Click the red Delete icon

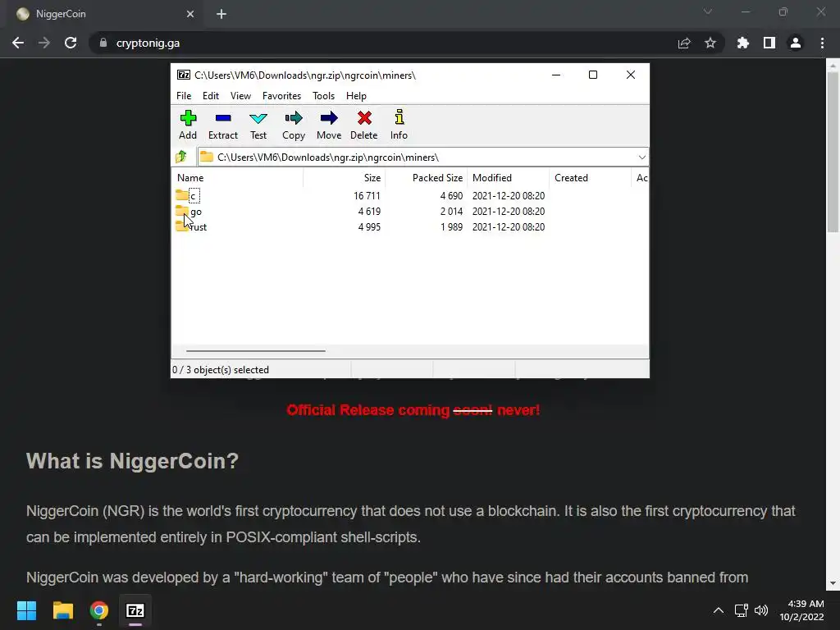[x=364, y=125]
